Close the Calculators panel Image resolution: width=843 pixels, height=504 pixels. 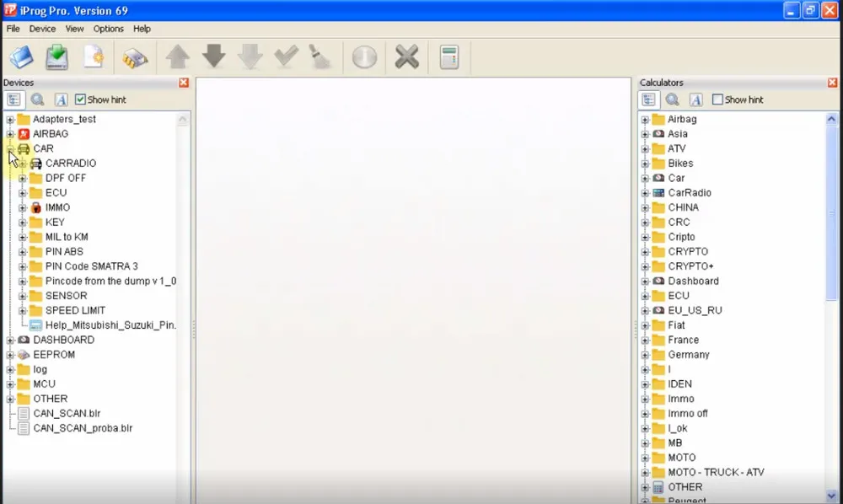(x=832, y=83)
